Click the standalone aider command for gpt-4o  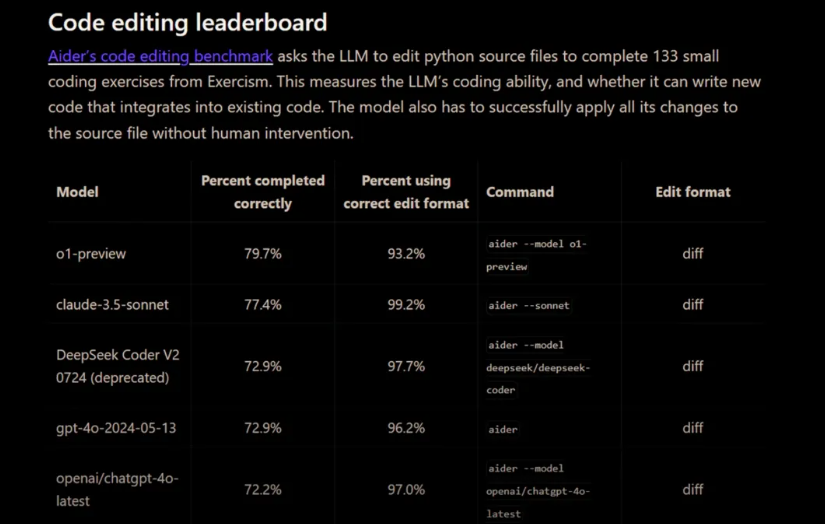click(x=503, y=429)
